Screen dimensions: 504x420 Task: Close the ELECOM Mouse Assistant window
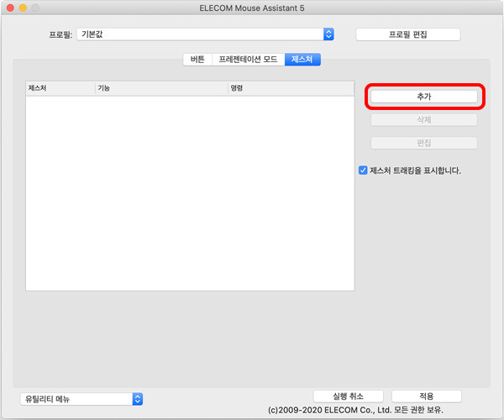click(10, 8)
